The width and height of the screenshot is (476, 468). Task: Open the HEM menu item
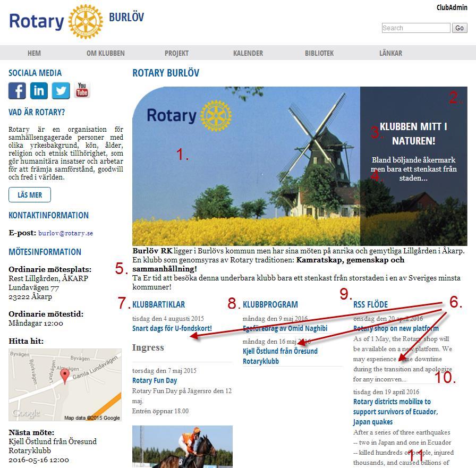tap(34, 53)
